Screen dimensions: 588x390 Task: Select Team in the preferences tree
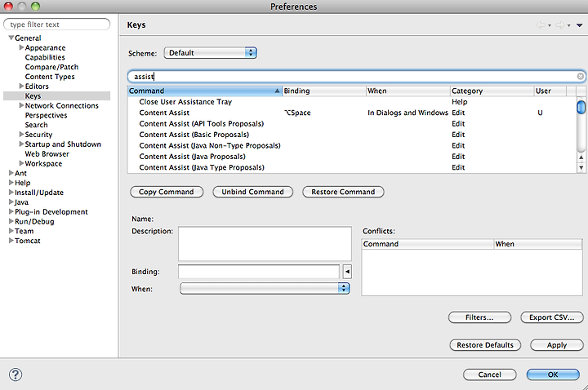point(24,231)
